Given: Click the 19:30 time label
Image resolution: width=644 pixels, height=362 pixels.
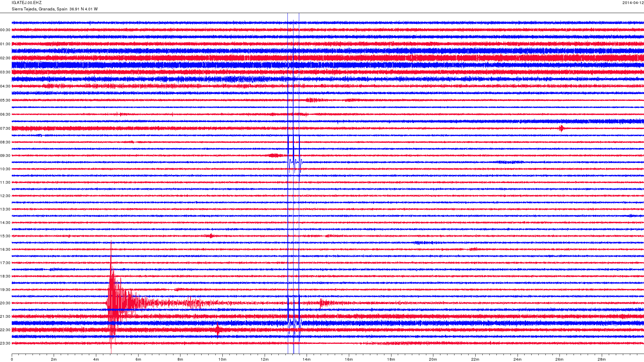Looking at the screenshot, I should pos(5,290).
